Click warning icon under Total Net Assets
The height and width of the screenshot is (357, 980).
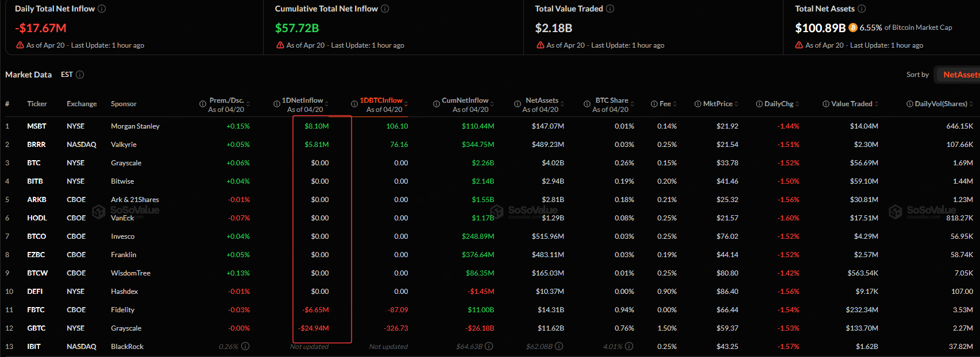point(799,45)
